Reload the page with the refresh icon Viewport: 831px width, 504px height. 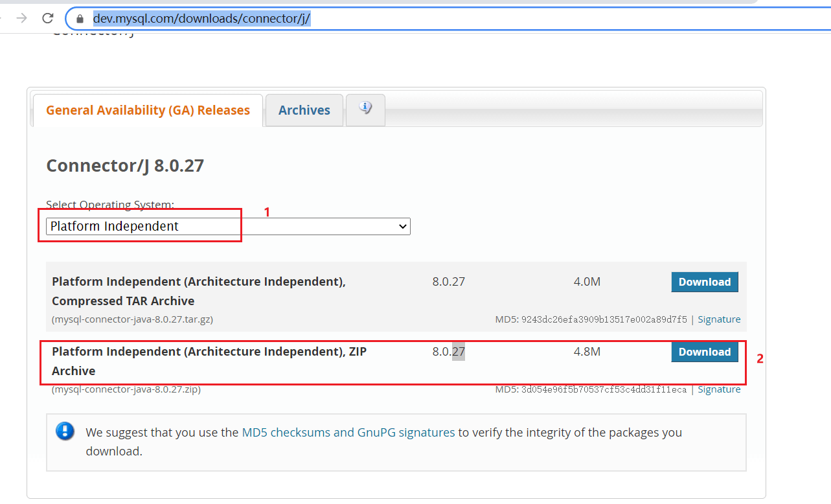pos(48,18)
